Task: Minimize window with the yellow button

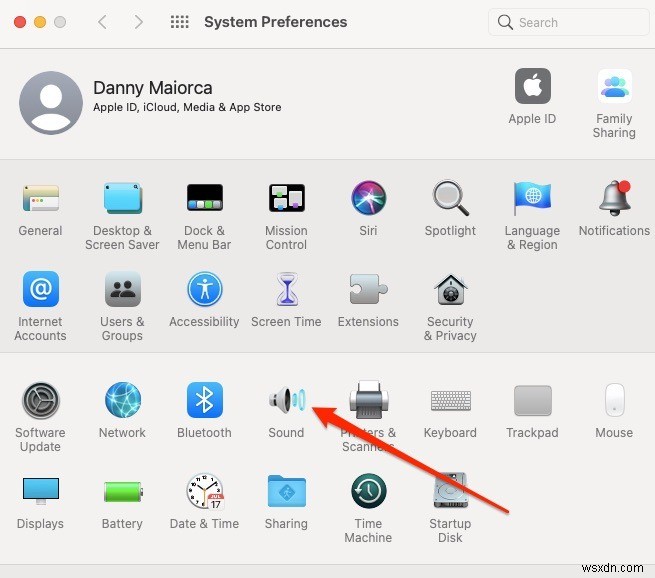Action: (40, 22)
